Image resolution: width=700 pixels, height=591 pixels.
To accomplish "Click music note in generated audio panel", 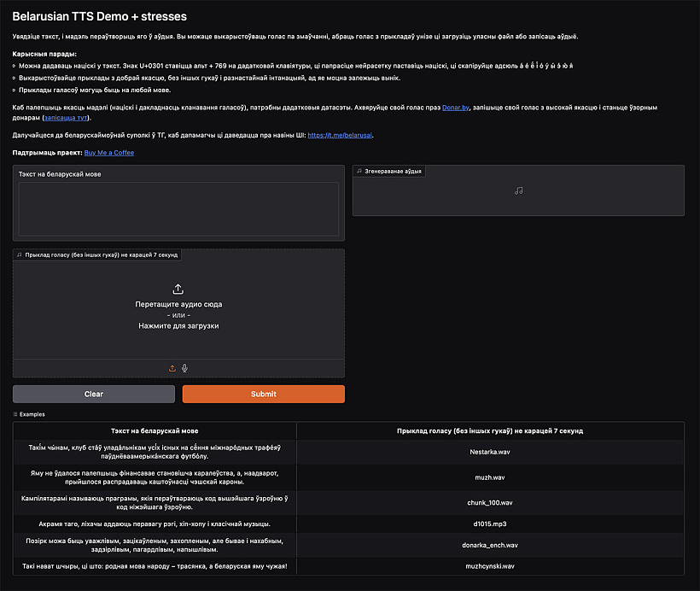I will pos(518,190).
